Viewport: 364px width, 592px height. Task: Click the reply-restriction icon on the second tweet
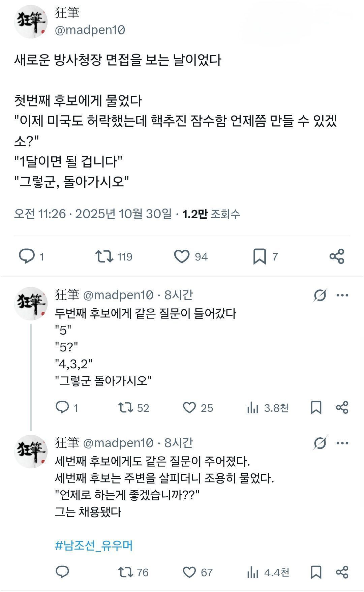321,294
